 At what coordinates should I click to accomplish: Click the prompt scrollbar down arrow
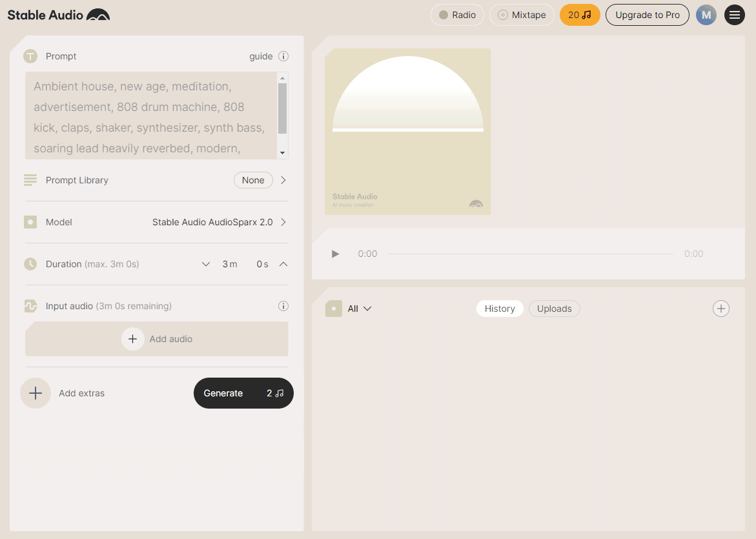click(283, 153)
